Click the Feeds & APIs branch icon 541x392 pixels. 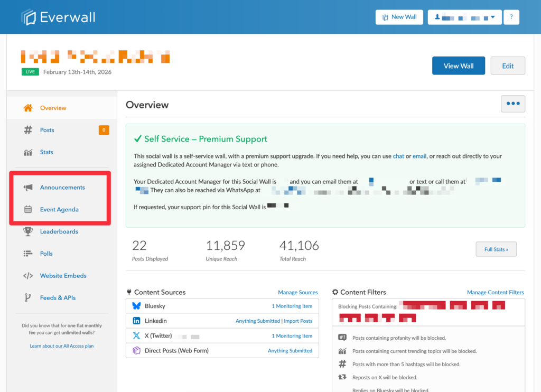pos(28,298)
